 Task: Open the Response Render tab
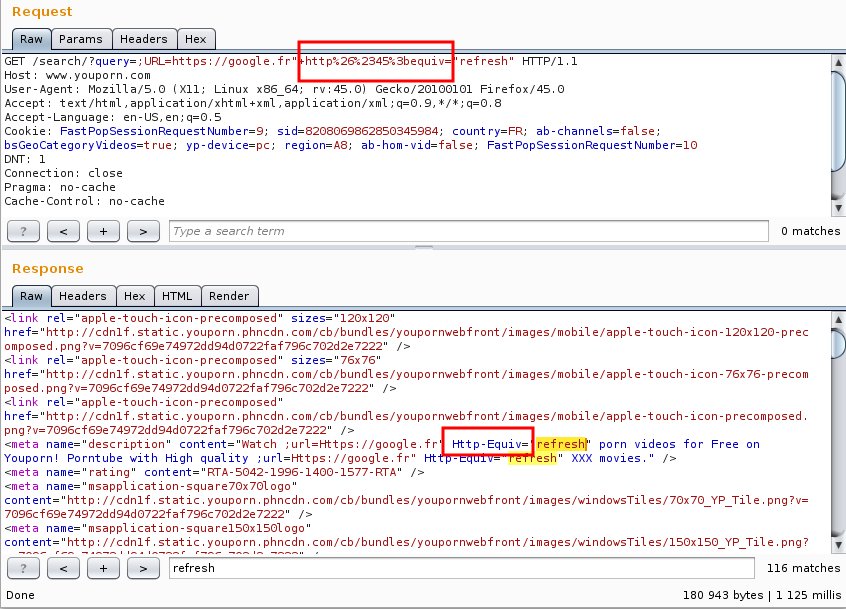tap(229, 296)
